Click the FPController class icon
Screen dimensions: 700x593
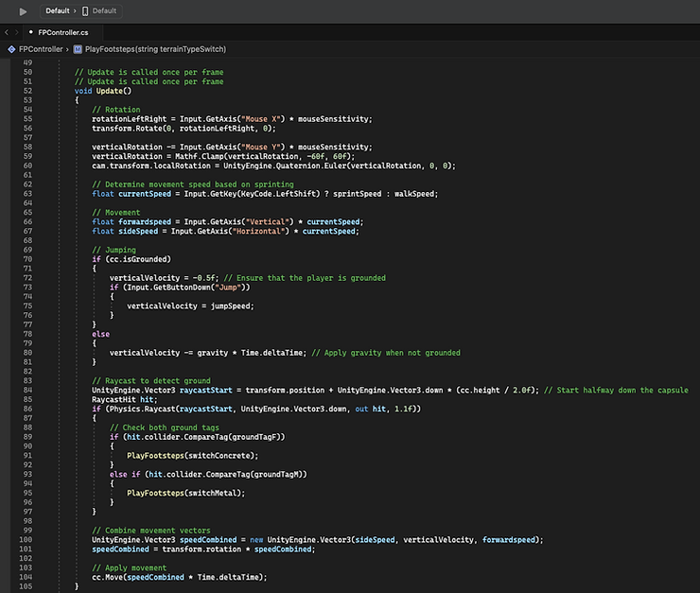[x=11, y=49]
